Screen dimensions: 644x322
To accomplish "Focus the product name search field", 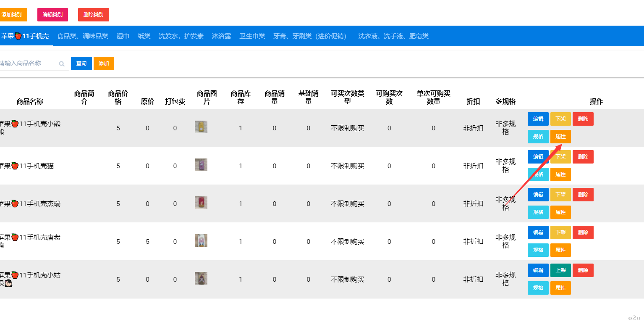I will [x=27, y=63].
